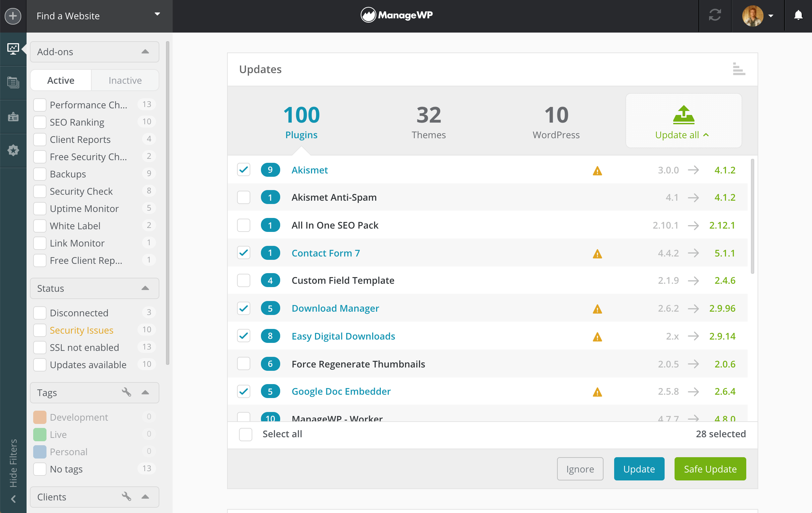
Task: Click the Update button for selected plugins
Action: click(x=640, y=469)
